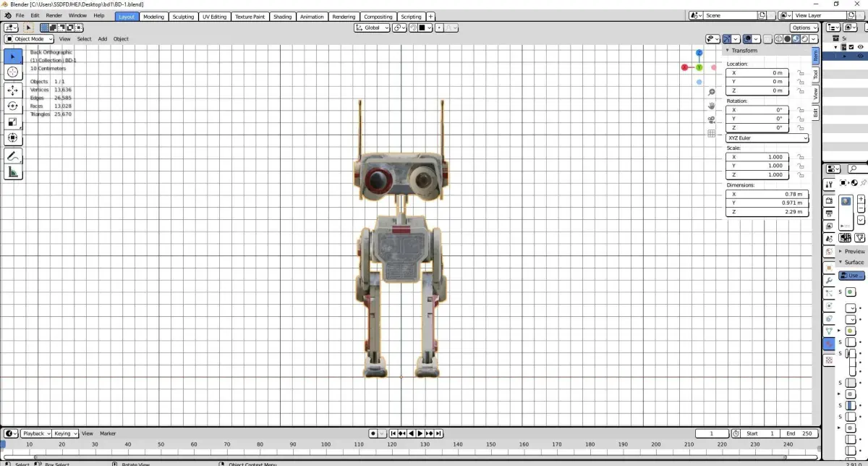Open the Keying dropdown

click(65, 433)
